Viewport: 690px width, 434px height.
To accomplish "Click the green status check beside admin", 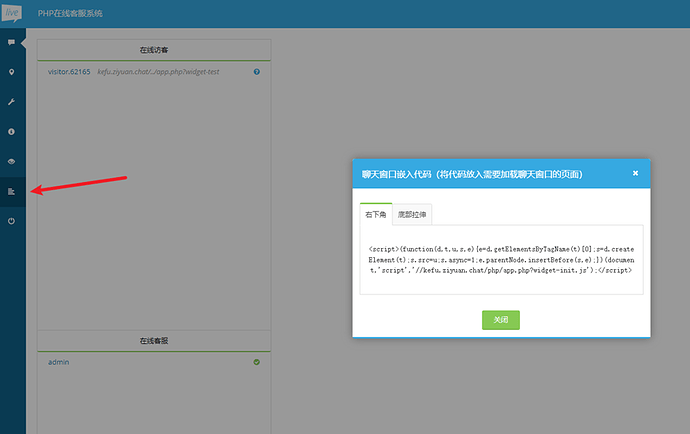I will [x=257, y=362].
